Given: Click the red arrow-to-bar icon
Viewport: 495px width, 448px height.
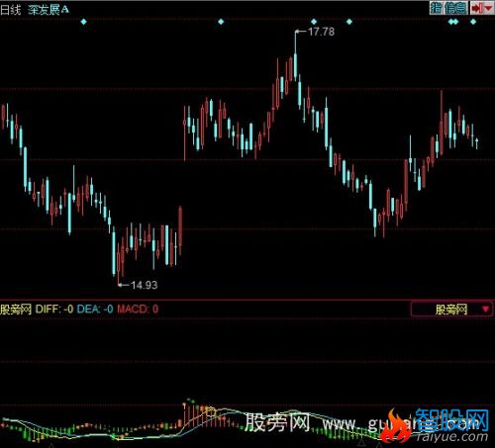Looking at the screenshot, I should [x=477, y=8].
